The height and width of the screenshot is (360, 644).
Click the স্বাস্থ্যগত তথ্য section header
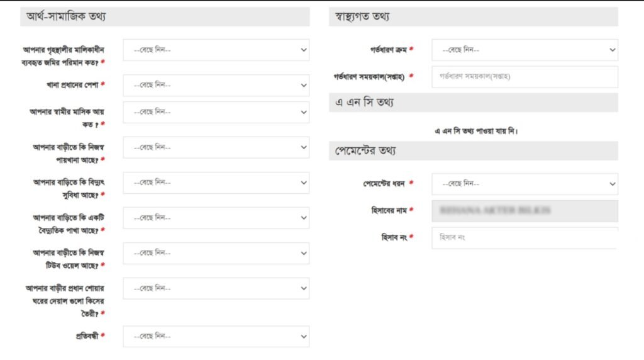tap(473, 17)
